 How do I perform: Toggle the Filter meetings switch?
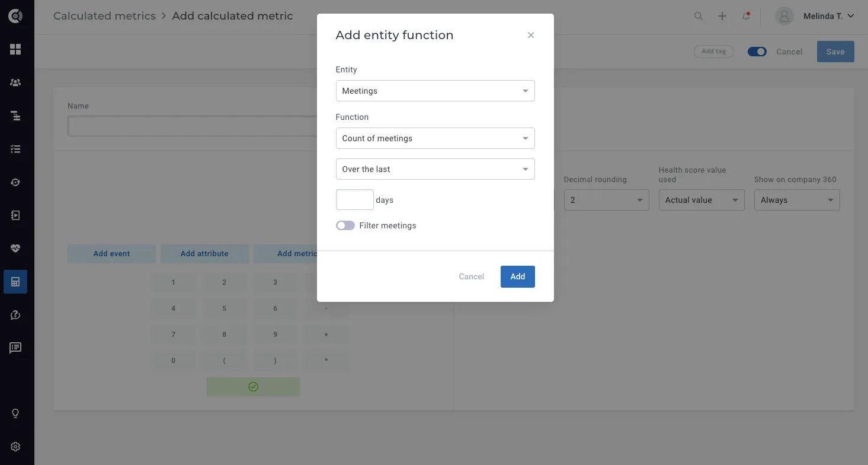(345, 225)
